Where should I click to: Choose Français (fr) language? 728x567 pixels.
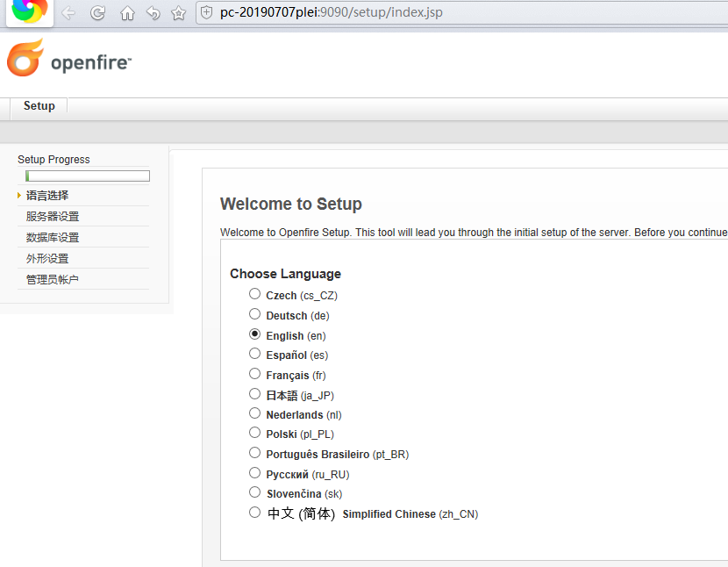[254, 374]
